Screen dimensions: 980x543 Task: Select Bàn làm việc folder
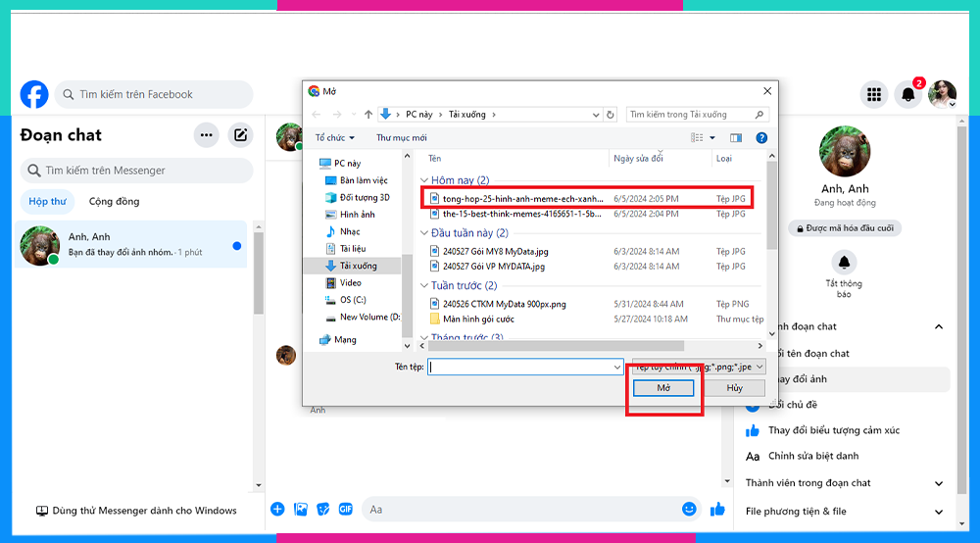coord(357,180)
